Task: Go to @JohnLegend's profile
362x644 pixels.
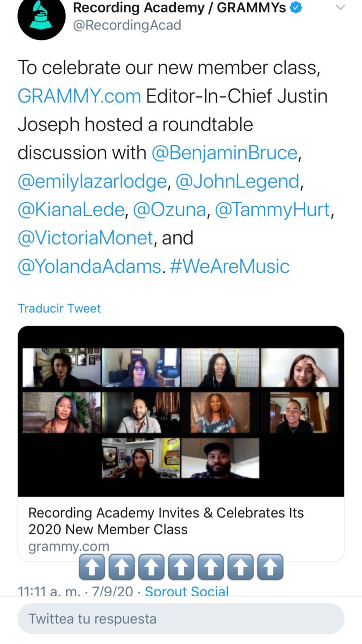Action: [x=237, y=181]
